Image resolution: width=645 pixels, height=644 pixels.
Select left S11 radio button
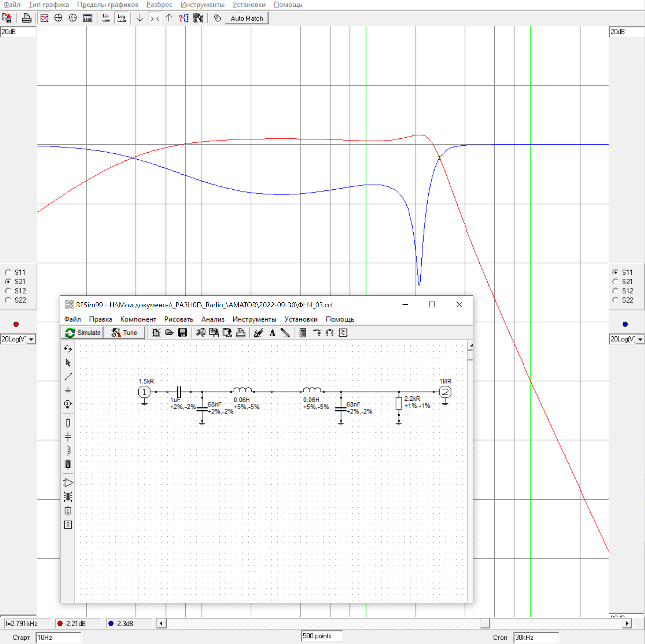8,272
